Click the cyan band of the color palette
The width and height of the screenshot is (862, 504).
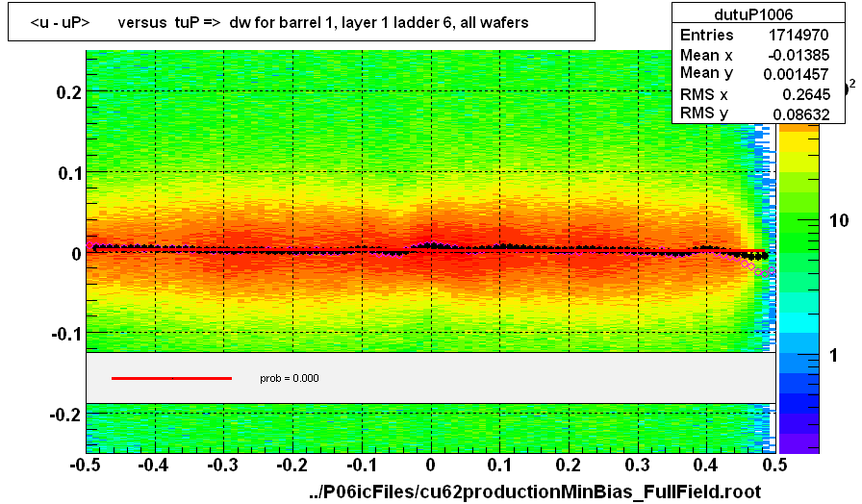(x=799, y=322)
